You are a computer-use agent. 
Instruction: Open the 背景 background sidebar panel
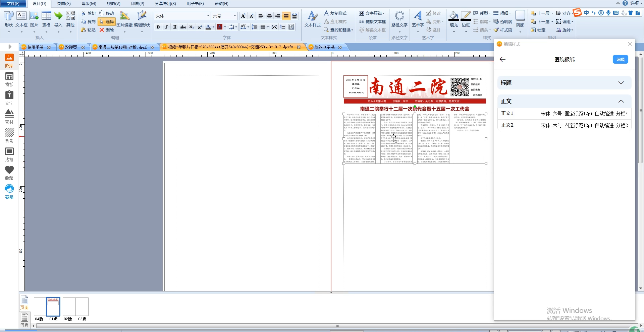[9, 136]
